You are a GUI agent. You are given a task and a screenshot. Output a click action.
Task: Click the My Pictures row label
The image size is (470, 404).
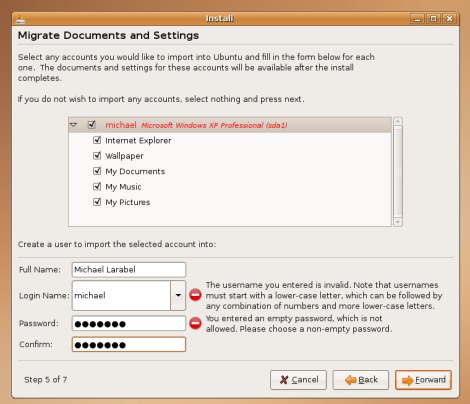pos(128,202)
